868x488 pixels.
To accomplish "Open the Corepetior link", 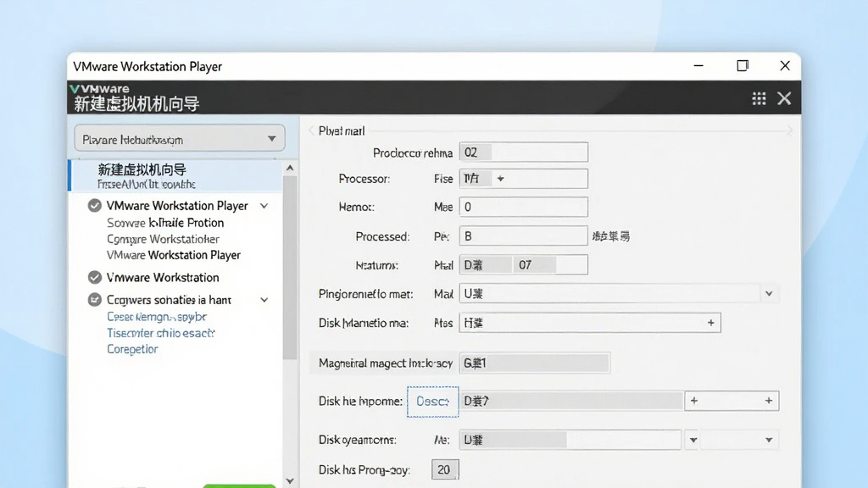I will [x=132, y=349].
